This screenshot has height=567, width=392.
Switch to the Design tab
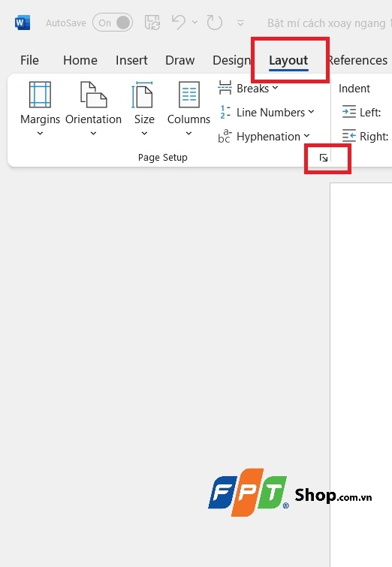pos(231,60)
